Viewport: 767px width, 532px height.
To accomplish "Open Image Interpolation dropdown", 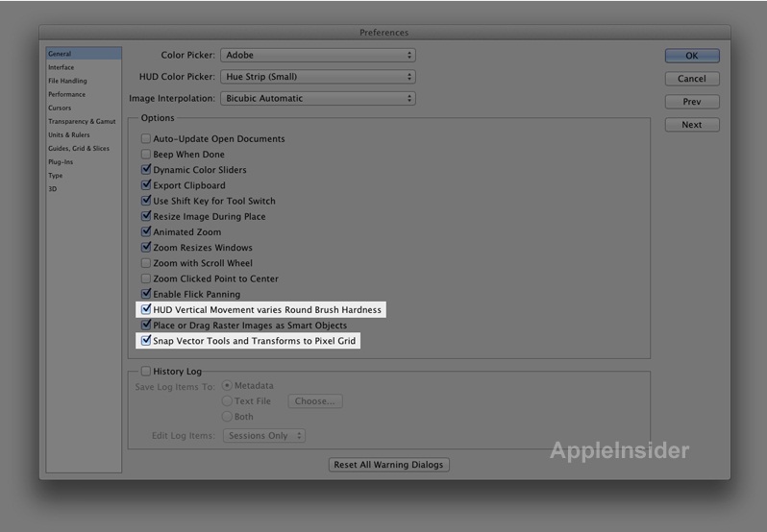I will (x=318, y=98).
